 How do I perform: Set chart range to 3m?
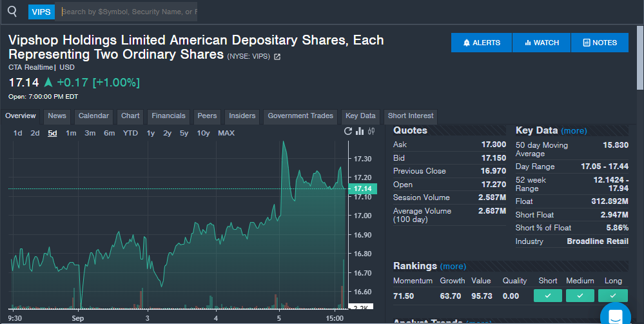pos(90,133)
